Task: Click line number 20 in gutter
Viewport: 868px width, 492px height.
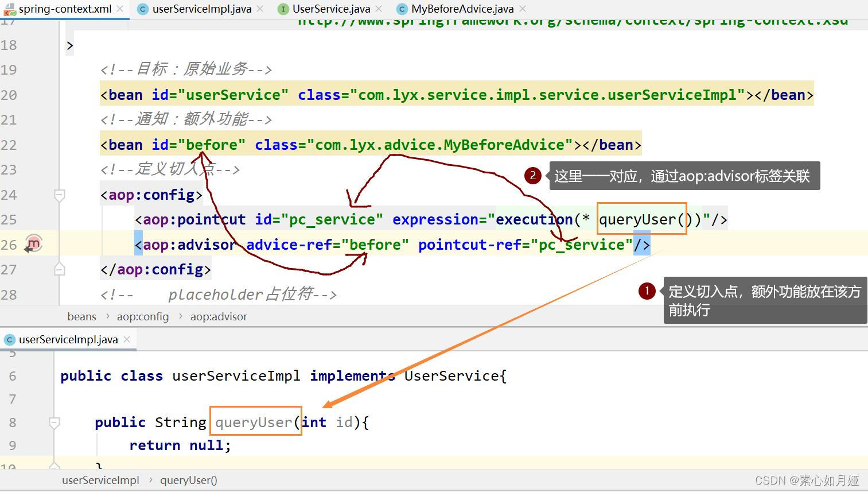Action: point(9,95)
